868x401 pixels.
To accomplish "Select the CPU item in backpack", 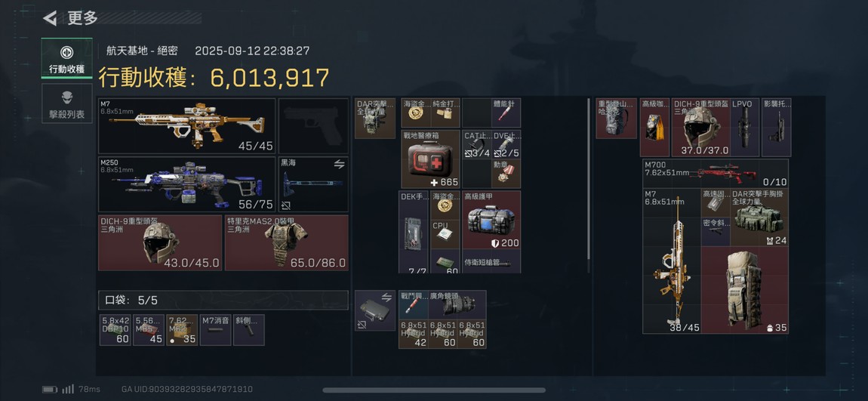I will coord(445,234).
